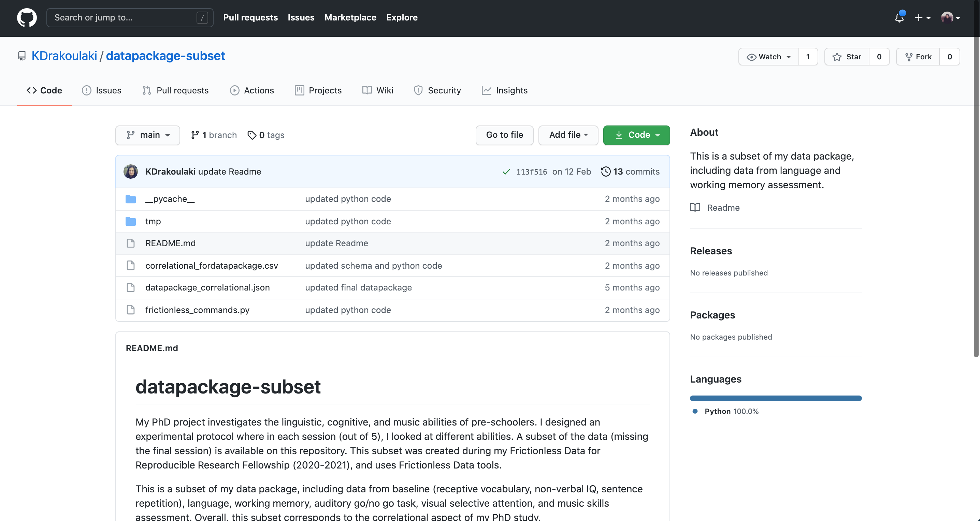The image size is (980, 521).
Task: Open the tmp folder
Action: pos(153,221)
